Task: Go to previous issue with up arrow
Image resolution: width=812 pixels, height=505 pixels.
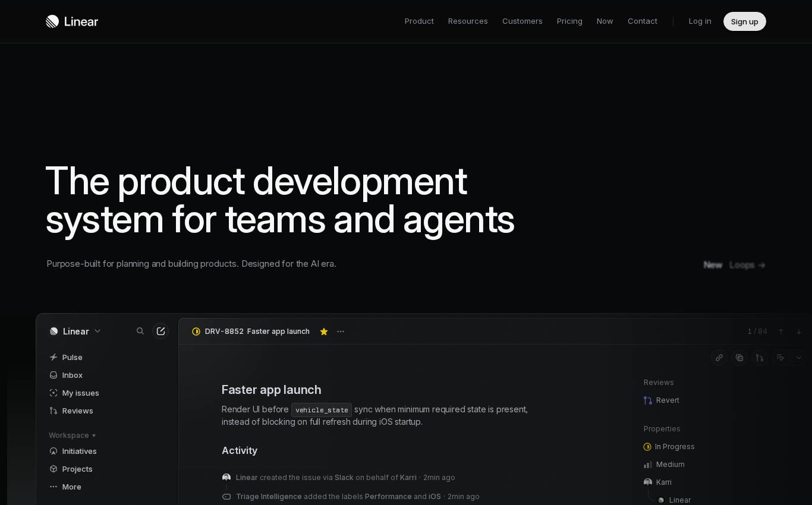Action: [x=781, y=332]
